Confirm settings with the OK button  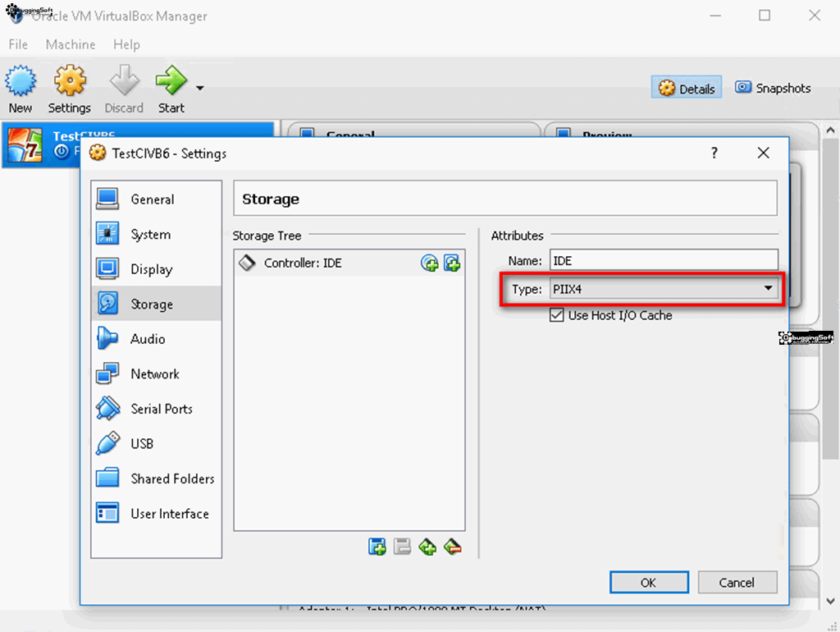pos(649,582)
